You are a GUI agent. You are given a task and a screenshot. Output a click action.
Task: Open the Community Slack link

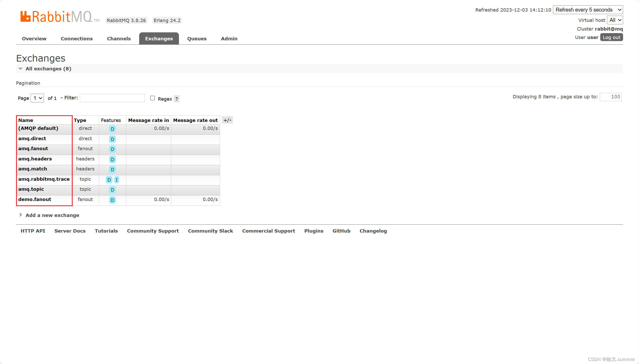(211, 231)
